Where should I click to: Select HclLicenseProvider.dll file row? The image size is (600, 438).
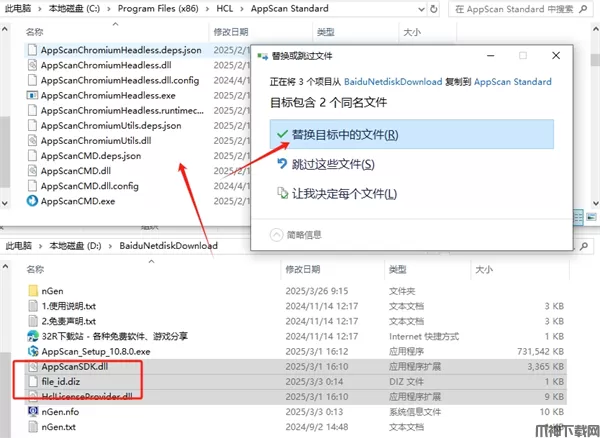(x=295, y=397)
